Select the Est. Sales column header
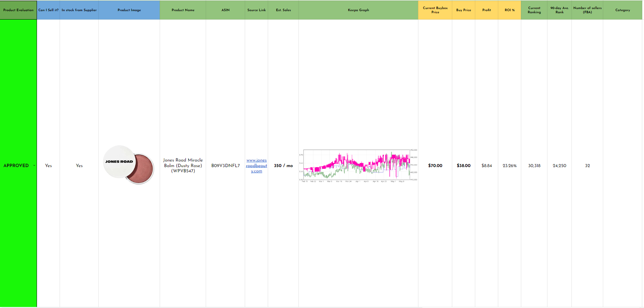The height and width of the screenshot is (308, 644). point(283,10)
